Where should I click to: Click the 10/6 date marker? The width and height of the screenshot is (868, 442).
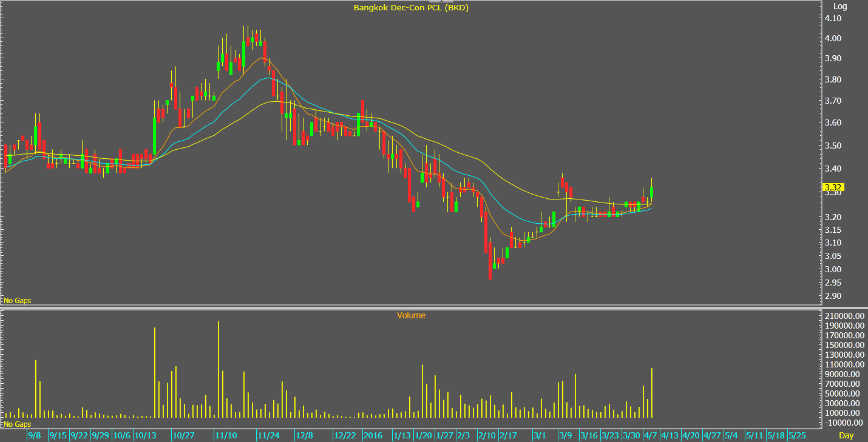121,435
